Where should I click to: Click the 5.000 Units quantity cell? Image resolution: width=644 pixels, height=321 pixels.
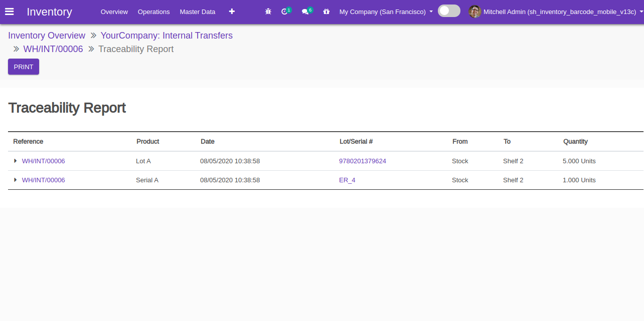click(x=579, y=161)
